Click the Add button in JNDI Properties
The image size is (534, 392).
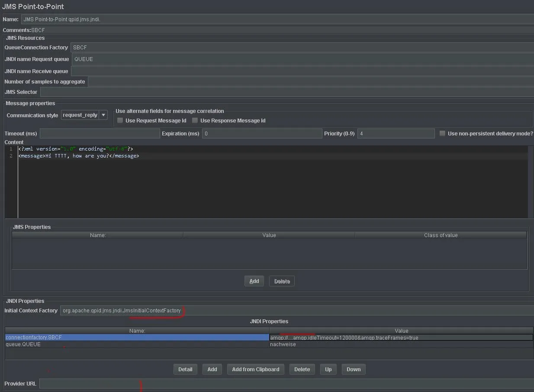212,370
